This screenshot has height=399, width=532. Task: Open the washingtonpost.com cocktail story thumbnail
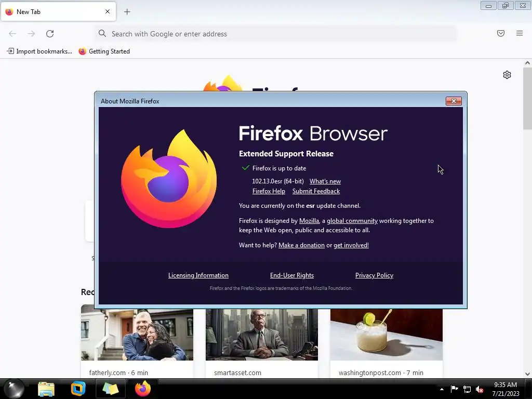pyautogui.click(x=387, y=334)
